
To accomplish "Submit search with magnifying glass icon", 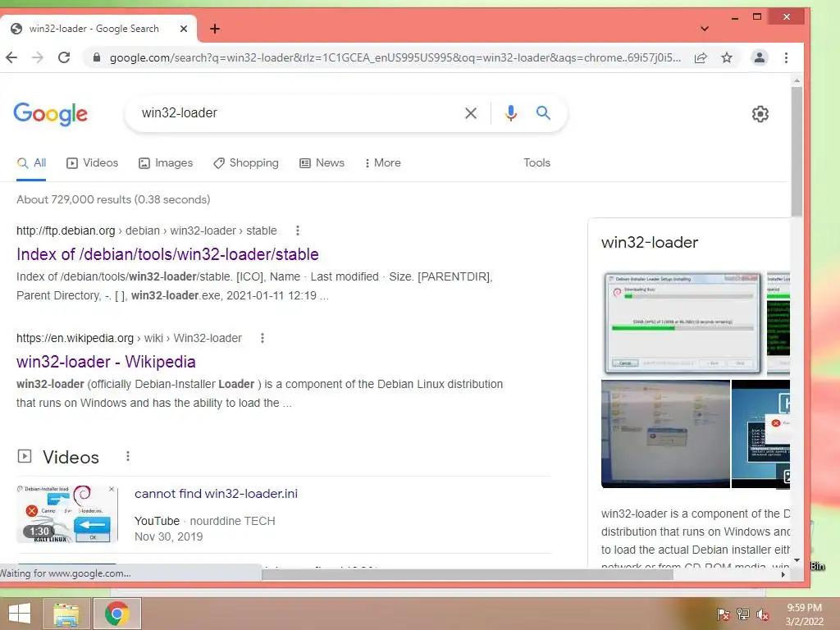I will tap(543, 113).
